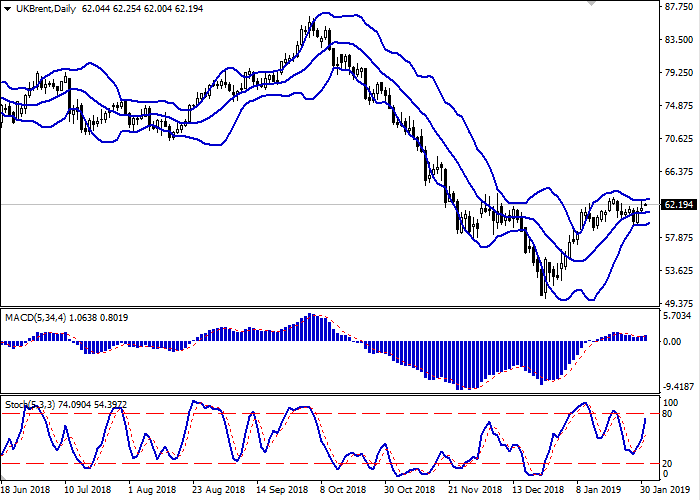
Task: Select the 53.625 price scale value
Action: tap(679, 271)
